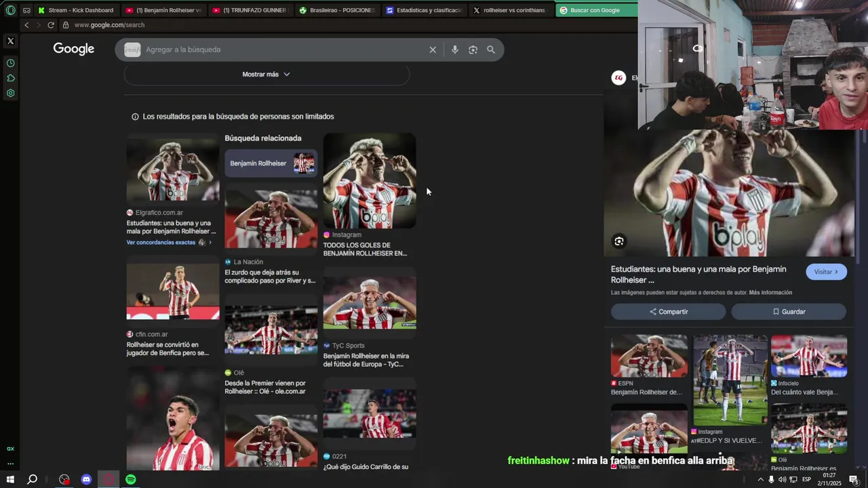868x488 pixels.
Task: Open Spotify from the taskbar
Action: pos(131,480)
